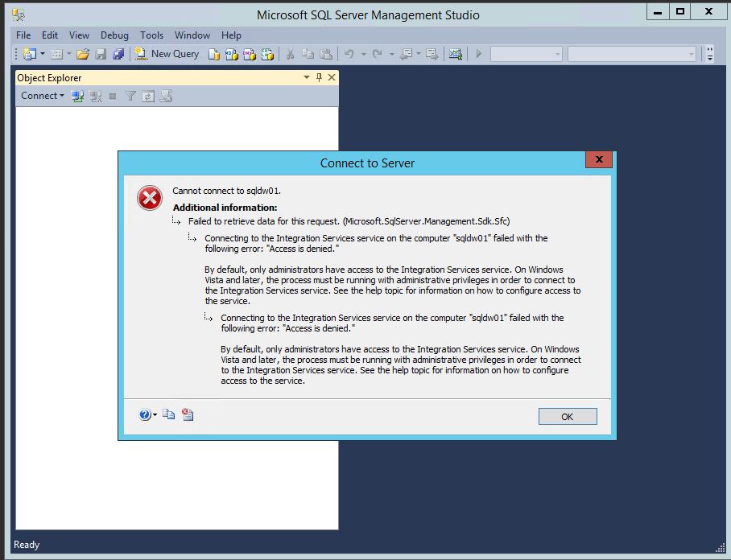Image resolution: width=731 pixels, height=560 pixels.
Task: Open the Tools menu
Action: pyautogui.click(x=152, y=35)
